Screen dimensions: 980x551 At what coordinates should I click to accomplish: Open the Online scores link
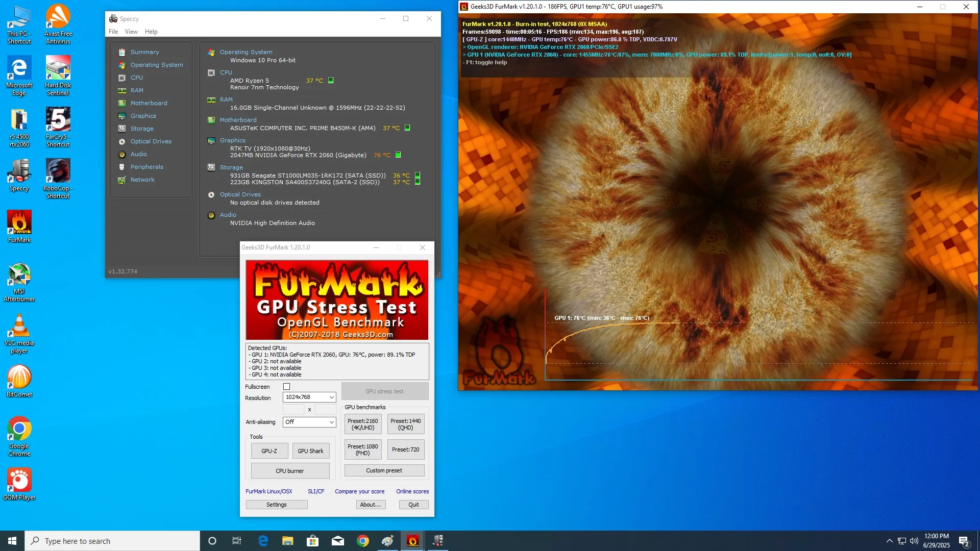(412, 491)
